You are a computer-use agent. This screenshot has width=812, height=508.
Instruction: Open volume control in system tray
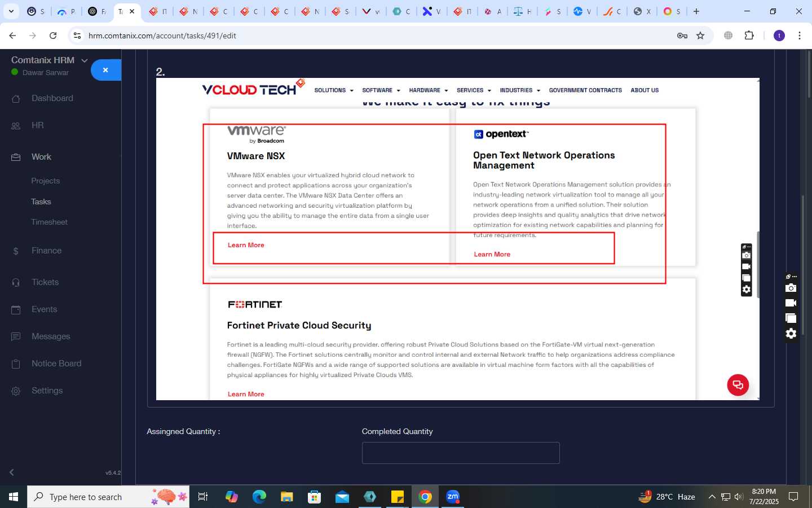coord(739,497)
